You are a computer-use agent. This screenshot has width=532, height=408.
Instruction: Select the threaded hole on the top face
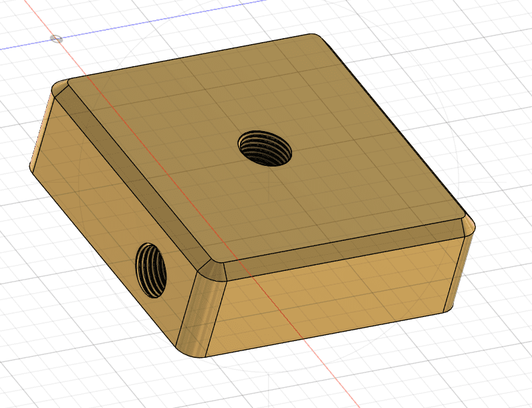point(265,148)
